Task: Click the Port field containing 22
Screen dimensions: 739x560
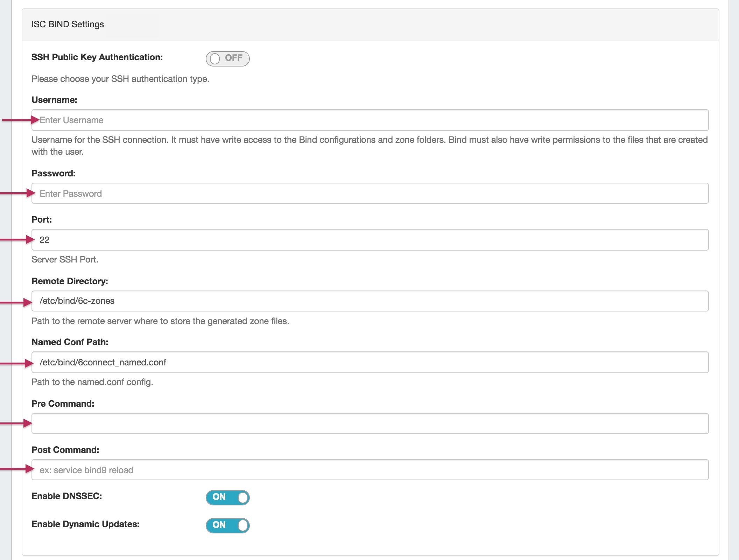Action: 370,240
